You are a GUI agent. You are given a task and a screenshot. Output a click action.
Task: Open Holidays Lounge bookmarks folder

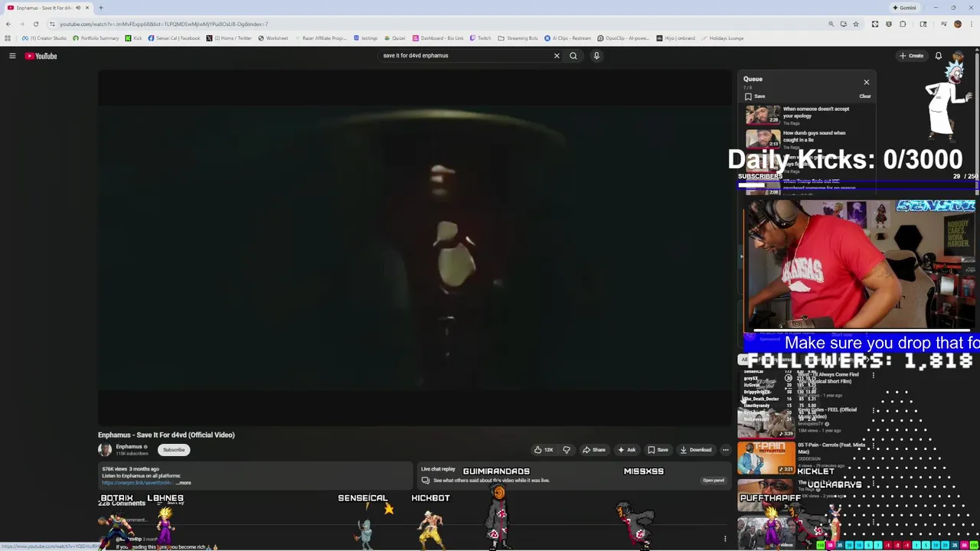(722, 38)
